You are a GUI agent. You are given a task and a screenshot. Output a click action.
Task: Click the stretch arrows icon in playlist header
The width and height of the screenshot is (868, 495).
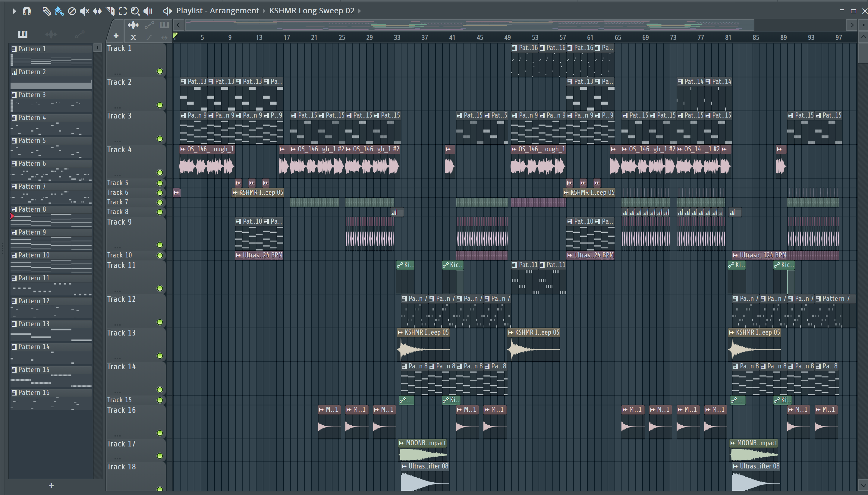[x=165, y=37]
